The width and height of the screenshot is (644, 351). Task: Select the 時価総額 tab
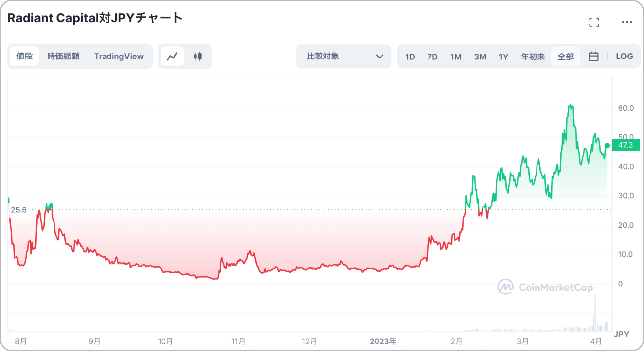63,57
